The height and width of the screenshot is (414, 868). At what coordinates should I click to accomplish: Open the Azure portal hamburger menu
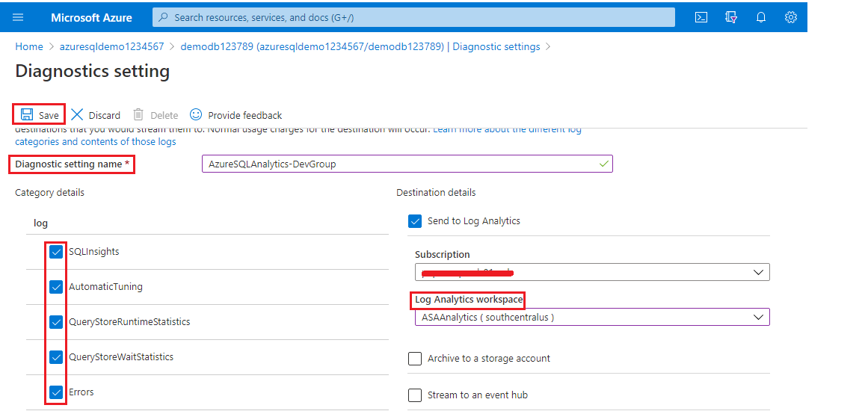click(x=19, y=17)
